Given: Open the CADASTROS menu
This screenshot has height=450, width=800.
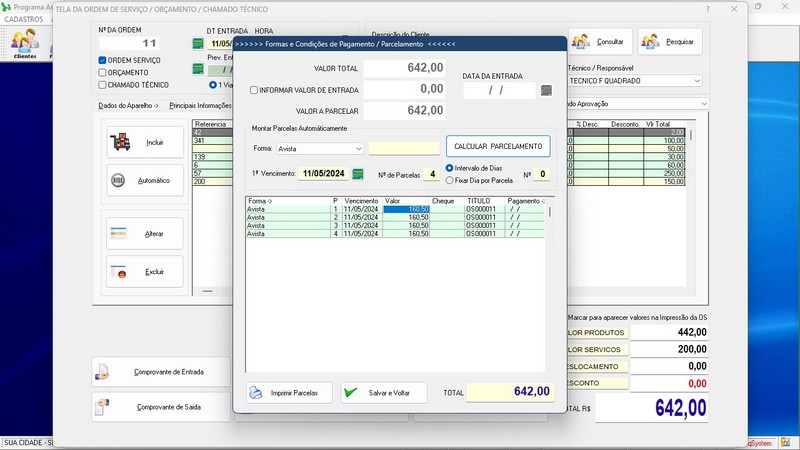Looking at the screenshot, I should [25, 19].
